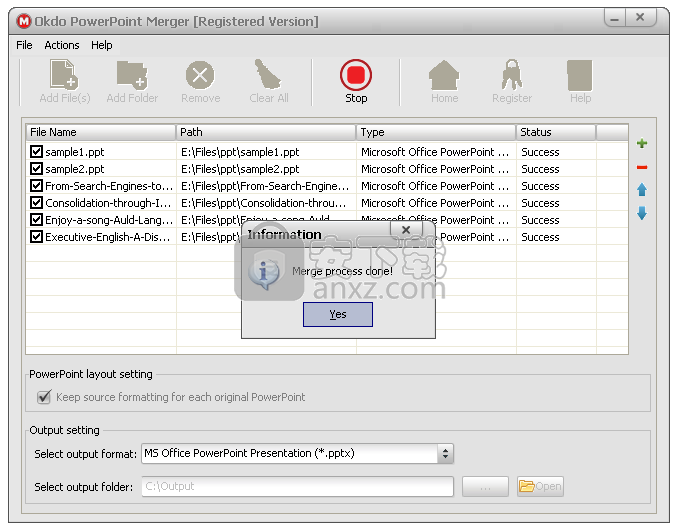Select the sample2.ppt file name
Image resolution: width=684 pixels, height=526 pixels.
[75, 169]
